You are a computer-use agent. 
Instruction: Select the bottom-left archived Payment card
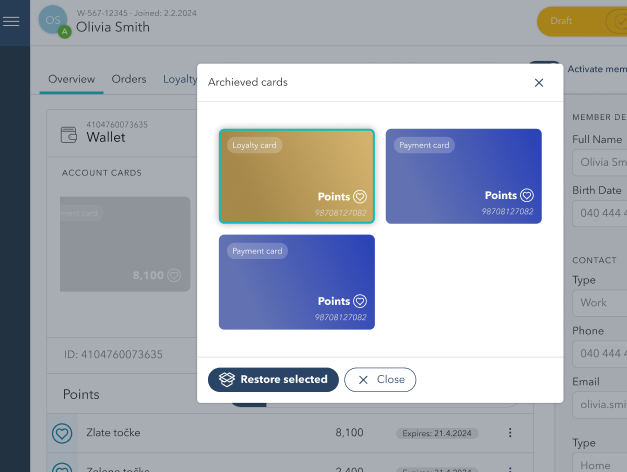coord(297,282)
